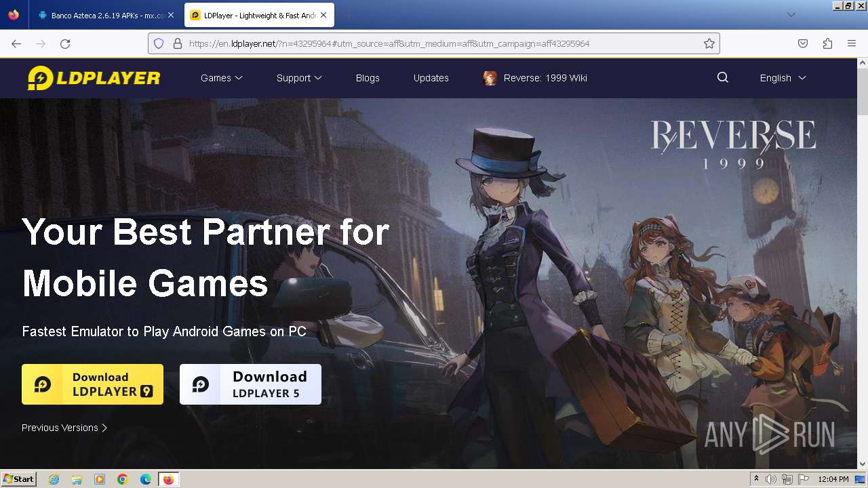Click the browser forward arrow
This screenshot has width=868, height=488.
(x=41, y=43)
